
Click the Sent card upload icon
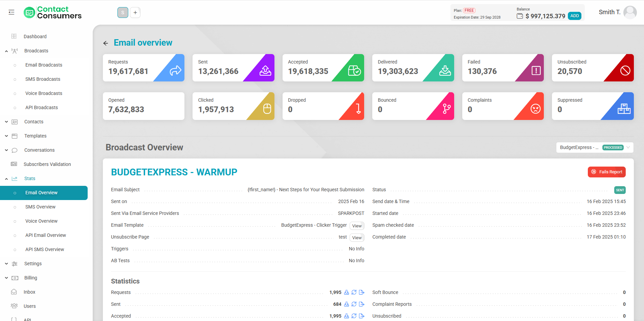click(x=265, y=71)
